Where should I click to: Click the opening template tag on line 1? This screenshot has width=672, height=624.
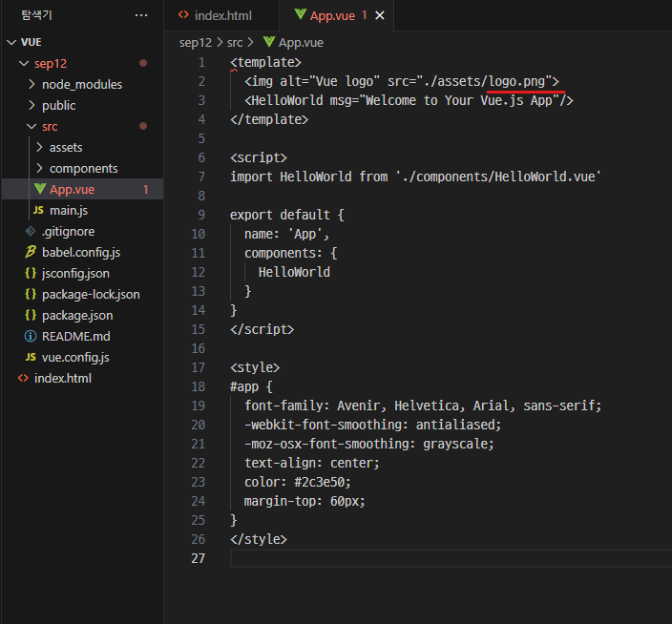pyautogui.click(x=265, y=63)
